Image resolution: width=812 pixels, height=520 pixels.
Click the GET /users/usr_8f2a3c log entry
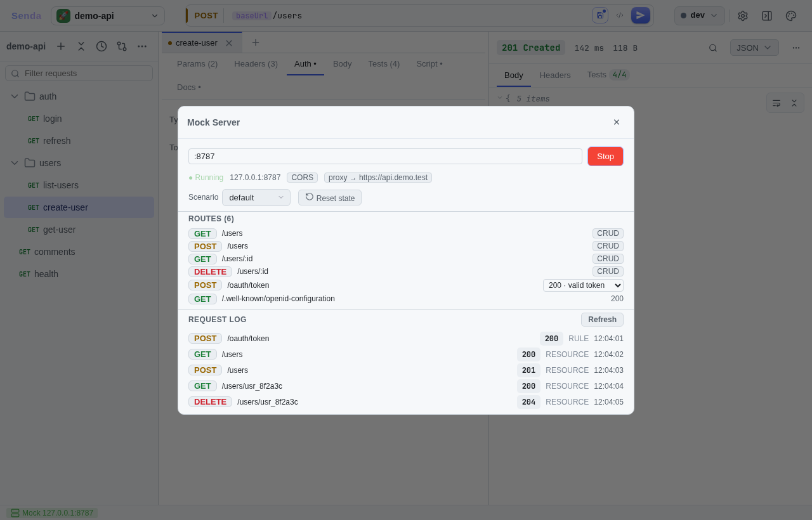click(406, 386)
